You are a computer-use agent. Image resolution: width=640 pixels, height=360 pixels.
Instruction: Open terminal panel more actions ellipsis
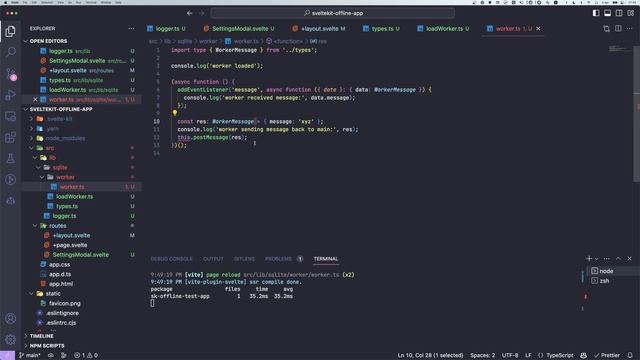point(607,259)
